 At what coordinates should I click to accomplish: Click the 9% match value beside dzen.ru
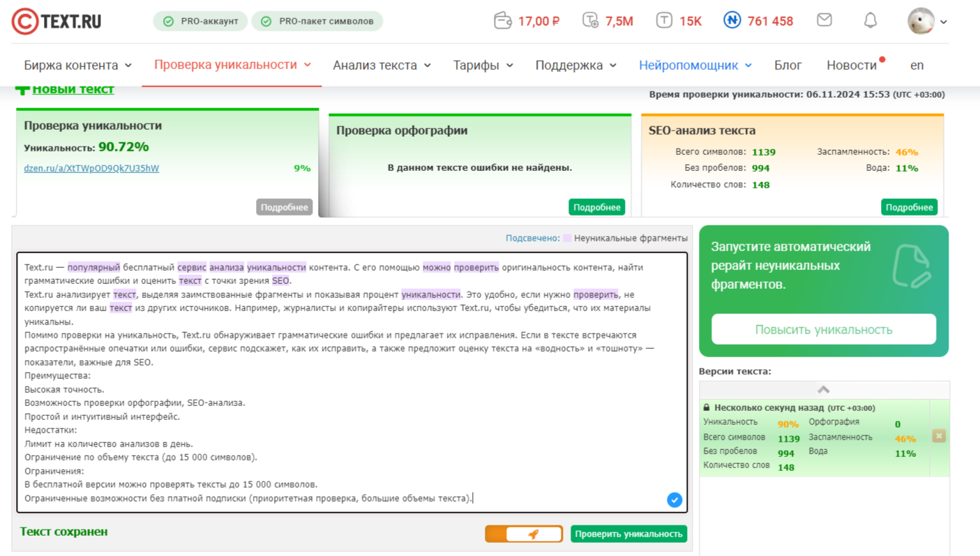tap(302, 168)
